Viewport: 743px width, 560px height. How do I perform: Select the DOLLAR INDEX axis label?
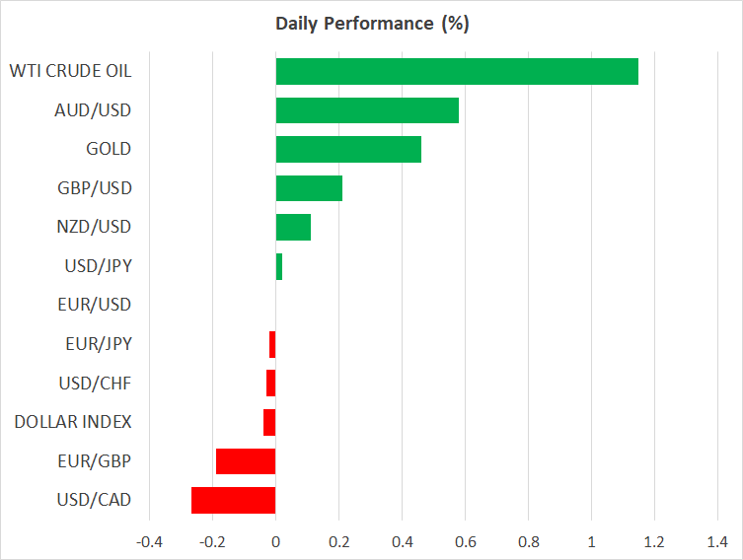(x=73, y=422)
